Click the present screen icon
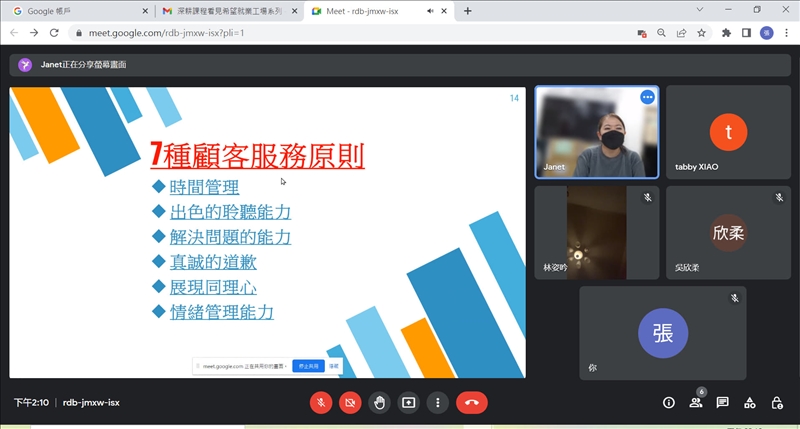The image size is (800, 429). click(x=408, y=402)
